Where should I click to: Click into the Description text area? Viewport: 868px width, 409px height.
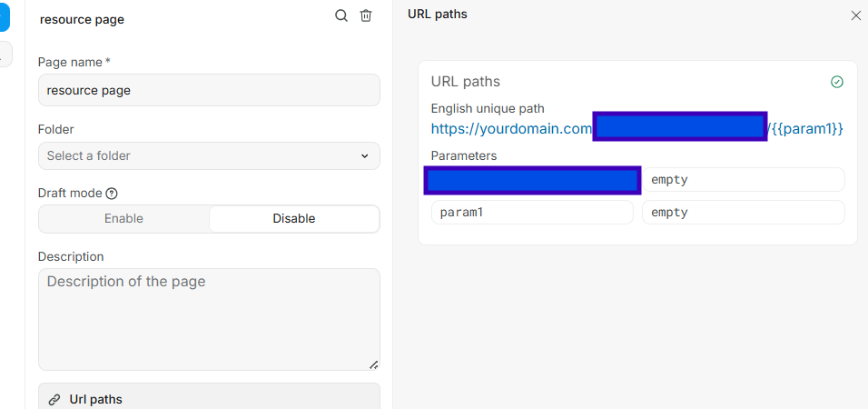pyautogui.click(x=209, y=318)
